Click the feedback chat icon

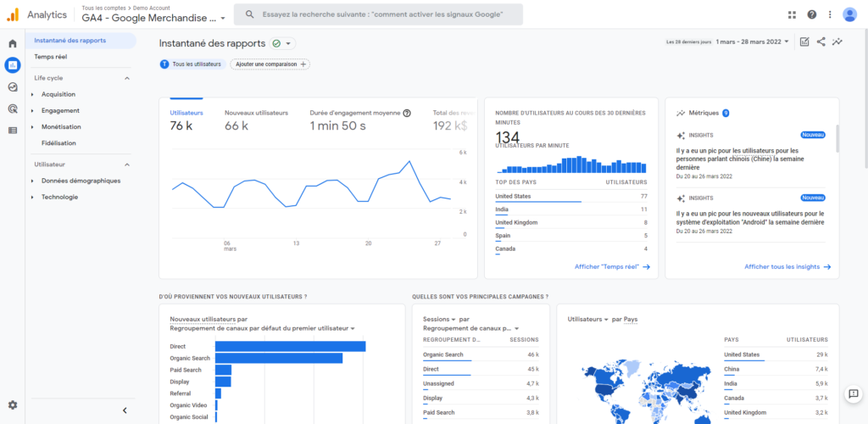coord(853,393)
